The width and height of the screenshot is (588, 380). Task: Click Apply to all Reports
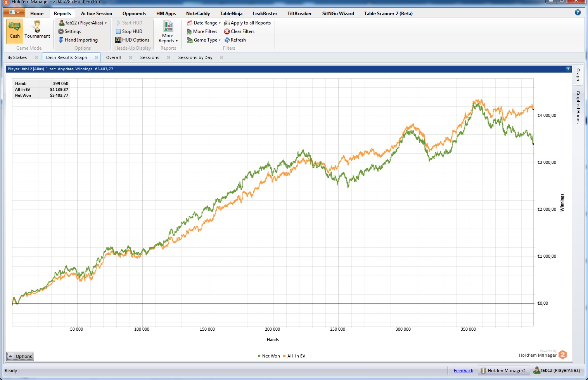(x=247, y=23)
